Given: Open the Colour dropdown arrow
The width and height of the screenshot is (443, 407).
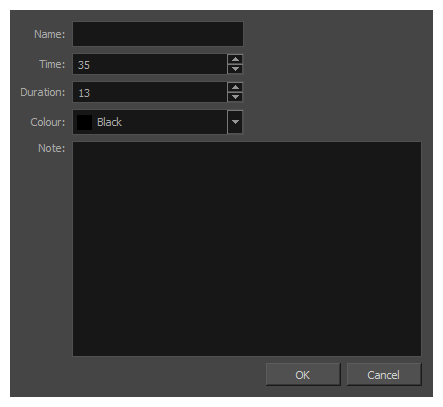Looking at the screenshot, I should click(x=235, y=122).
